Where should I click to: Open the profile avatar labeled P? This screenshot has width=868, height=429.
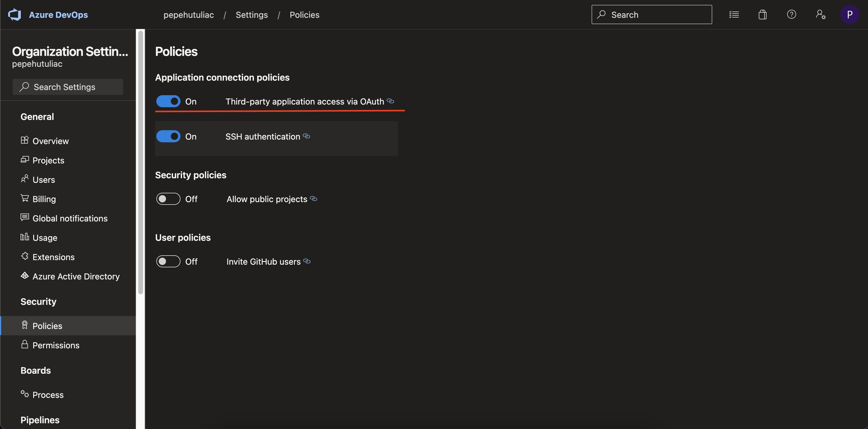[850, 15]
